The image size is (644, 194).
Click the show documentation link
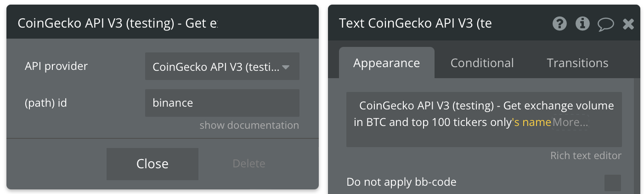pyautogui.click(x=249, y=126)
